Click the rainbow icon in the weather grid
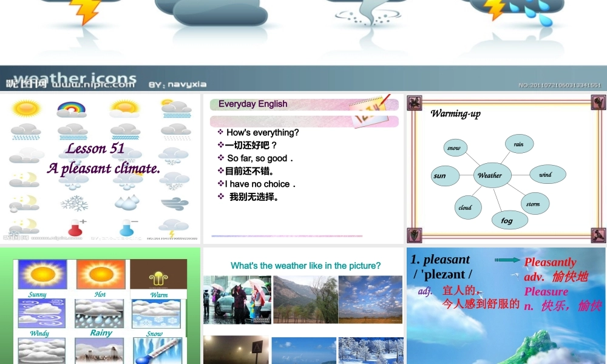 point(72,109)
